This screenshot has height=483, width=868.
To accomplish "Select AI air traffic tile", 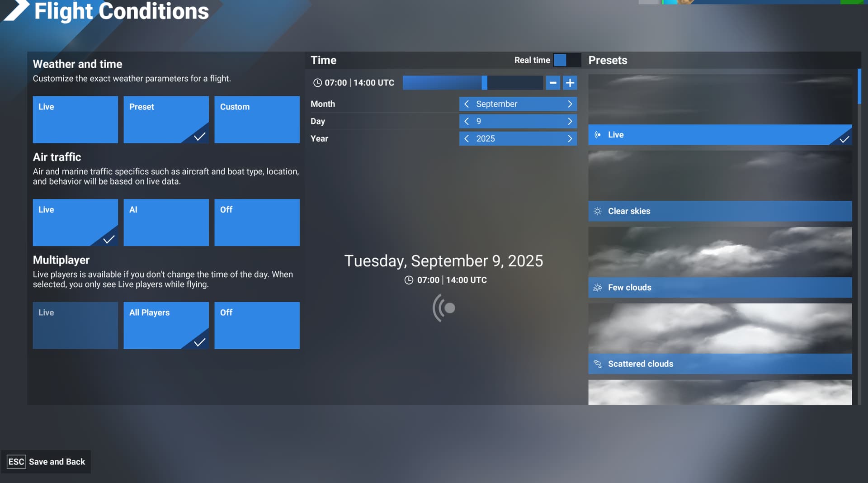I will [166, 223].
